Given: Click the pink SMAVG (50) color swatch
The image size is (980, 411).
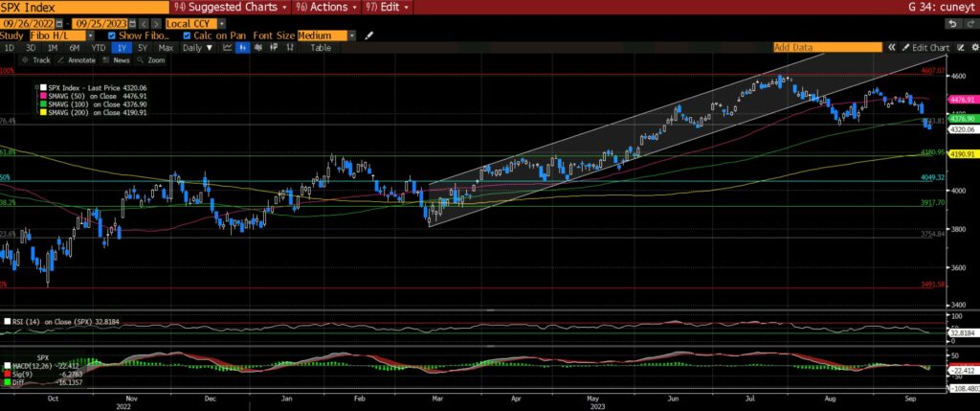Looking at the screenshot, I should tap(44, 97).
